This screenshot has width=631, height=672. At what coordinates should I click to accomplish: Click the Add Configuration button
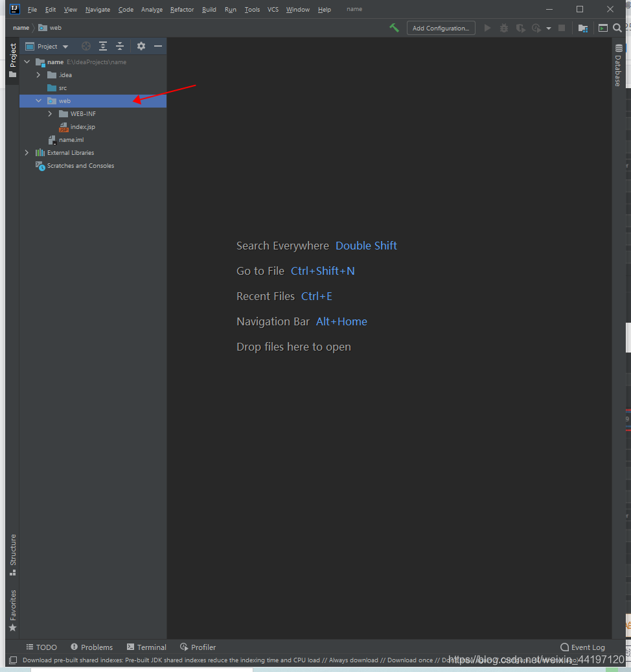tap(441, 28)
